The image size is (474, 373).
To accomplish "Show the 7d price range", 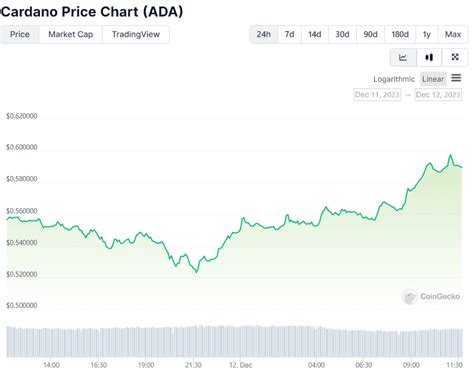I will point(289,34).
